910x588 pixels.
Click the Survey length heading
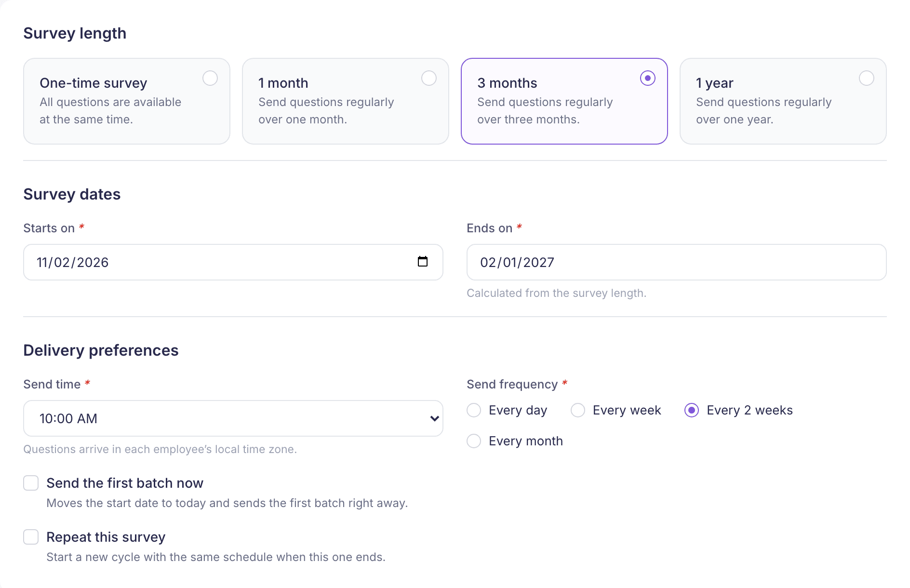pos(75,33)
